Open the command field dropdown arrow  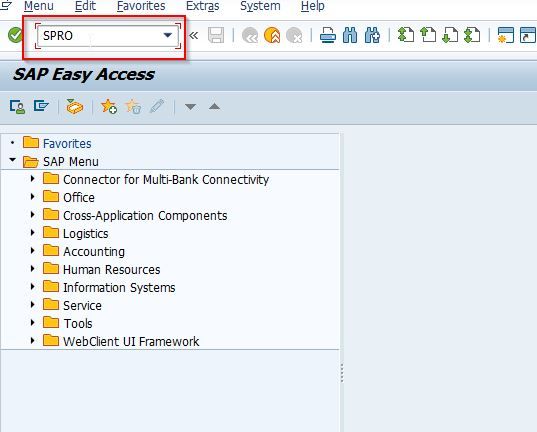click(x=168, y=35)
